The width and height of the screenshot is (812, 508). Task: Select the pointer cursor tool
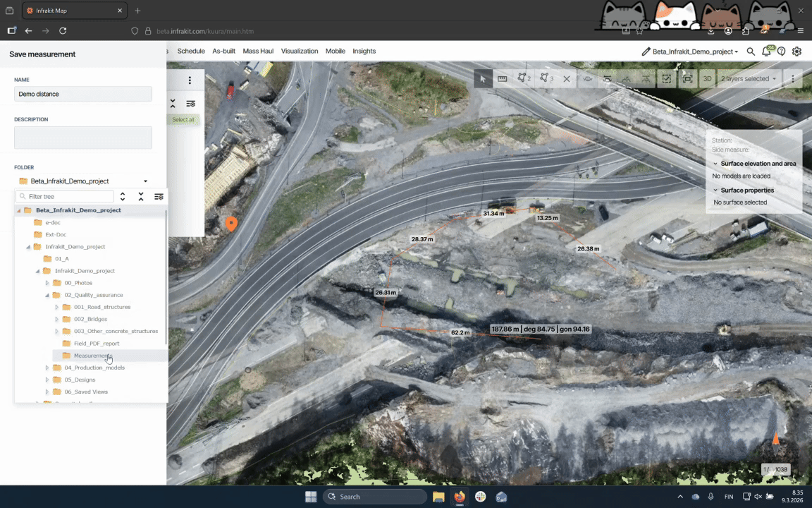tap(483, 79)
